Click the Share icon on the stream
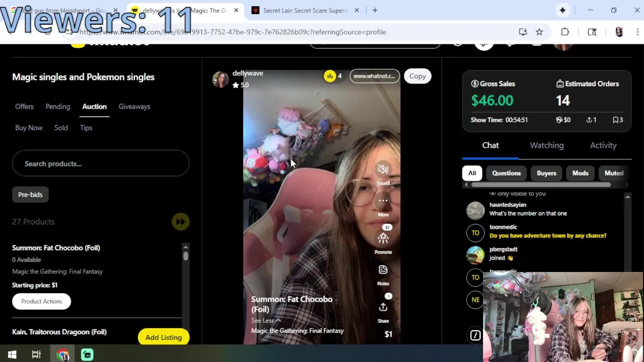The width and height of the screenshot is (644, 362). click(383, 307)
